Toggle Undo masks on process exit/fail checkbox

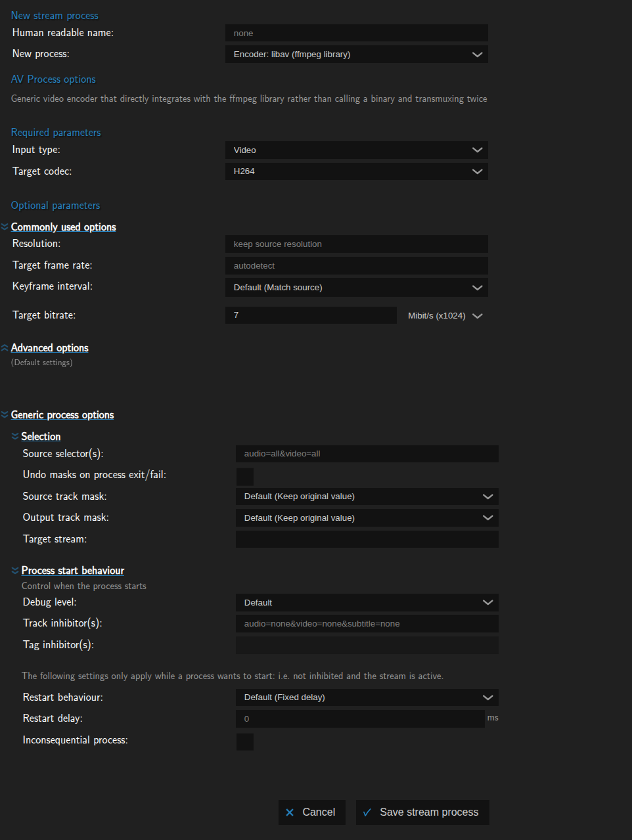245,477
